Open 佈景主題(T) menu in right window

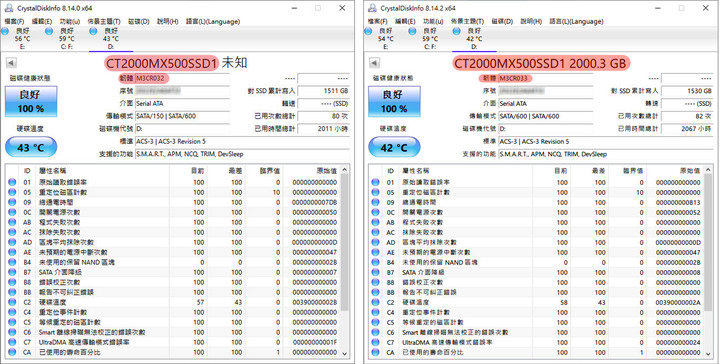(467, 22)
